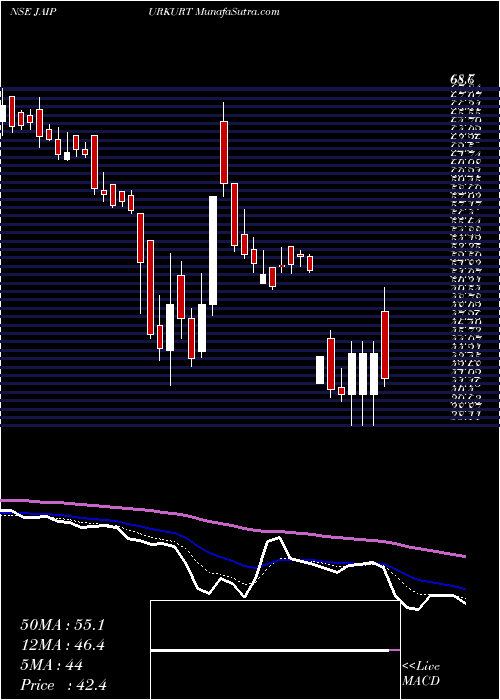The image size is (500, 700).
Task: Click the tall red candle at the chart peak
Action: tap(224, 152)
